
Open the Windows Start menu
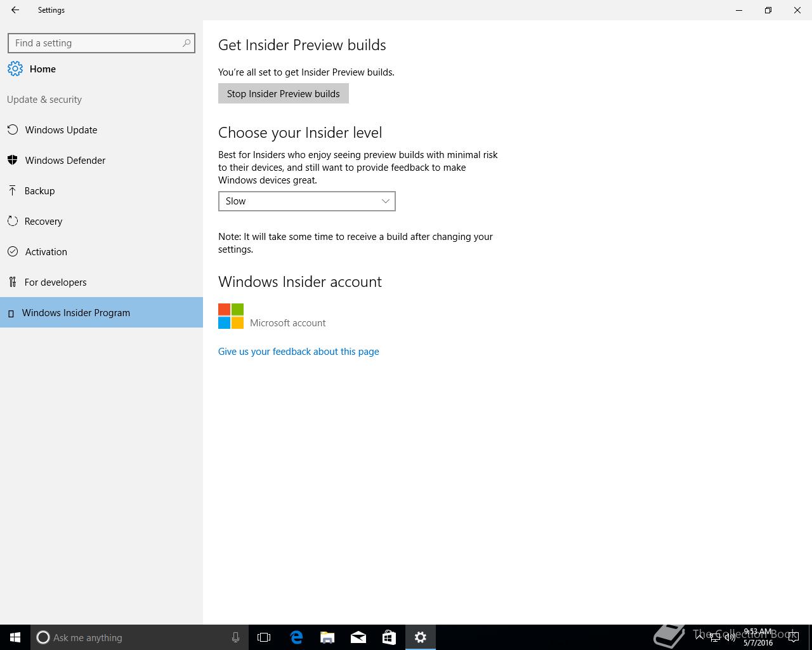(15, 637)
